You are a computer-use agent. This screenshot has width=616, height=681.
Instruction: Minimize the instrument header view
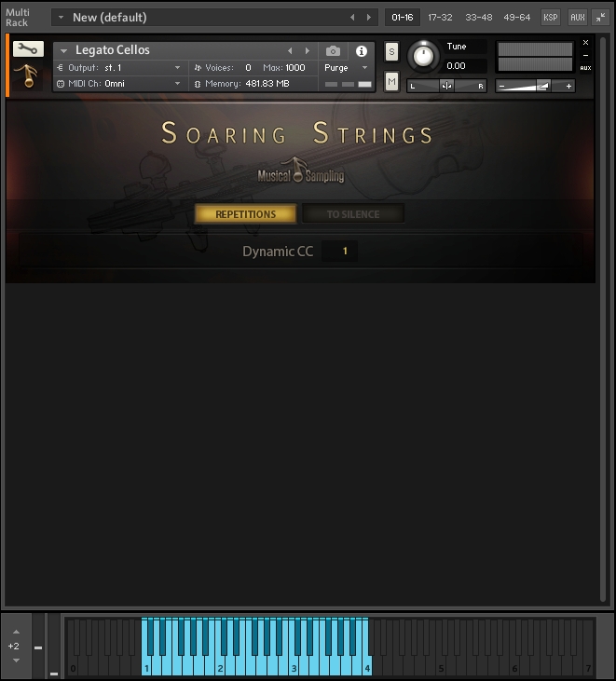point(585,55)
